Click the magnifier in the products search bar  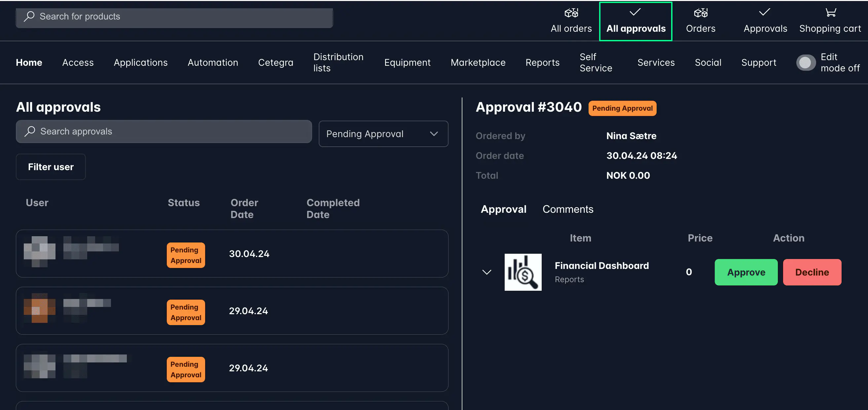pos(30,16)
